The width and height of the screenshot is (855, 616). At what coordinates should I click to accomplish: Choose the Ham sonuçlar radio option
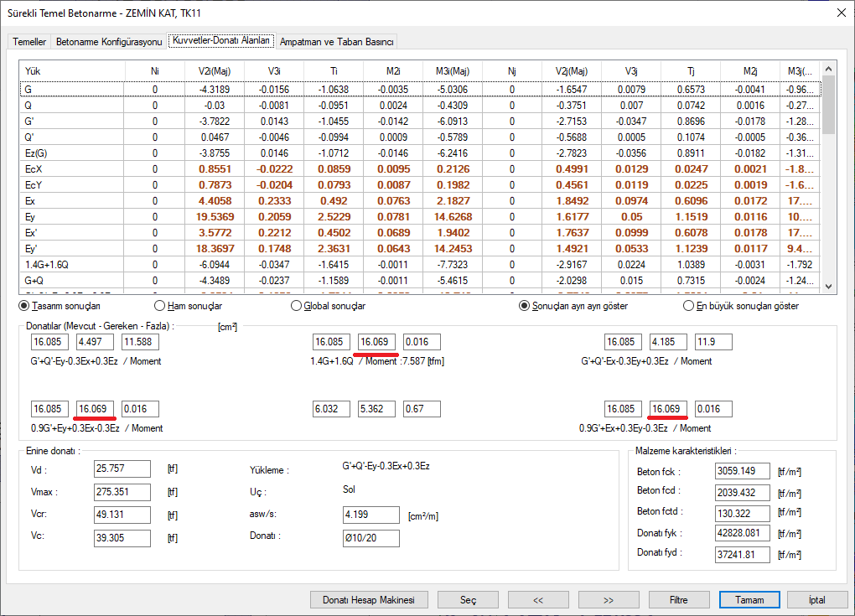[x=188, y=306]
